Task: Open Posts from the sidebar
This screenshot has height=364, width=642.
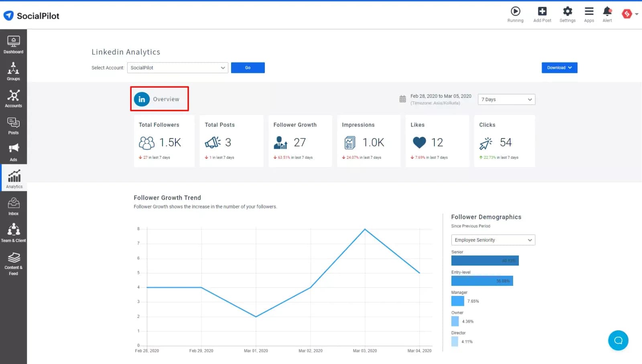Action: pyautogui.click(x=13, y=125)
